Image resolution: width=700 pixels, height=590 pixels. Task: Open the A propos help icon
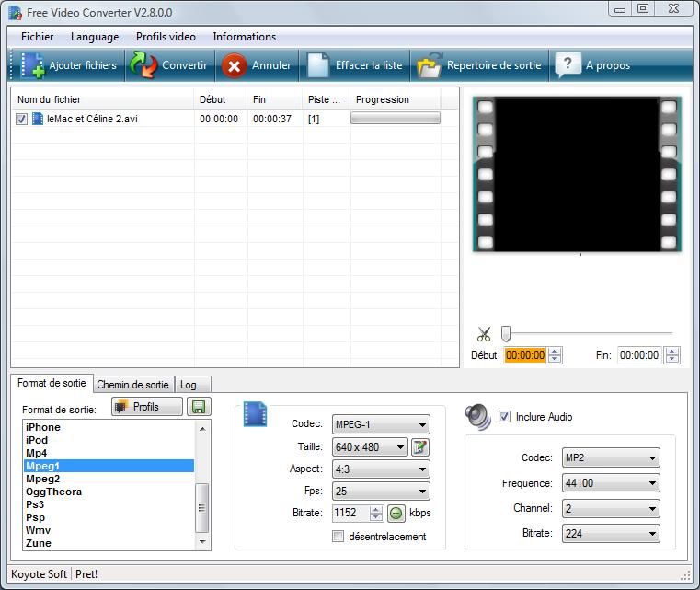(x=568, y=65)
